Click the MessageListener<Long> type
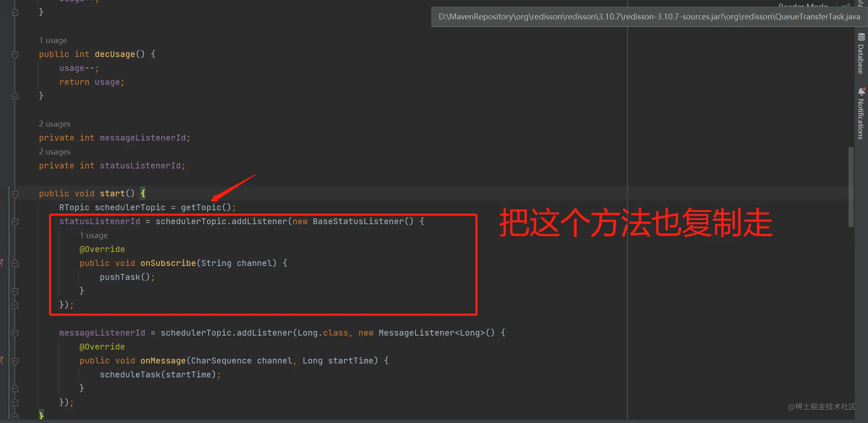868x423 pixels. point(431,333)
